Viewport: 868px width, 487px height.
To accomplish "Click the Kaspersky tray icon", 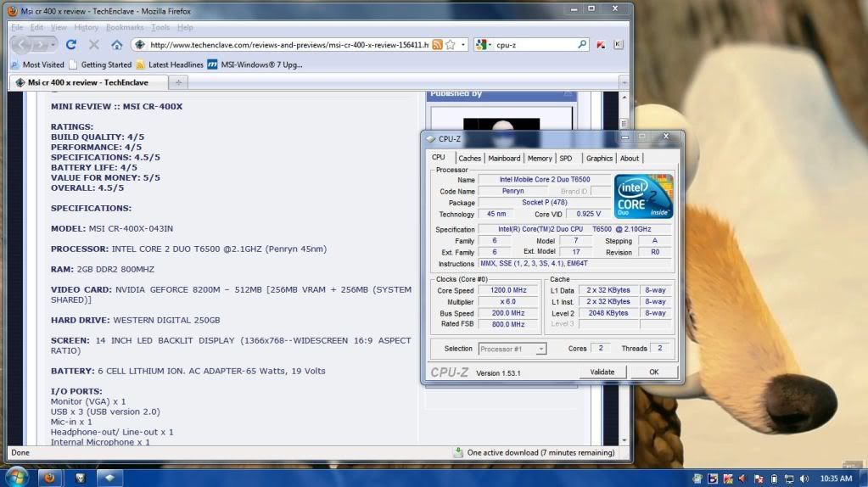I will pyautogui.click(x=728, y=479).
